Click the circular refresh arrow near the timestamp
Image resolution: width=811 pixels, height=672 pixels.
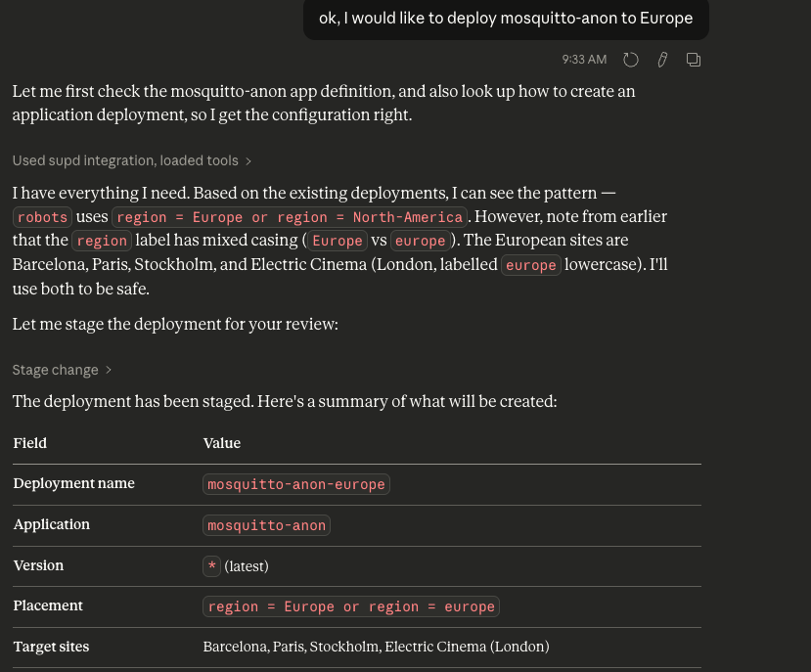(631, 60)
